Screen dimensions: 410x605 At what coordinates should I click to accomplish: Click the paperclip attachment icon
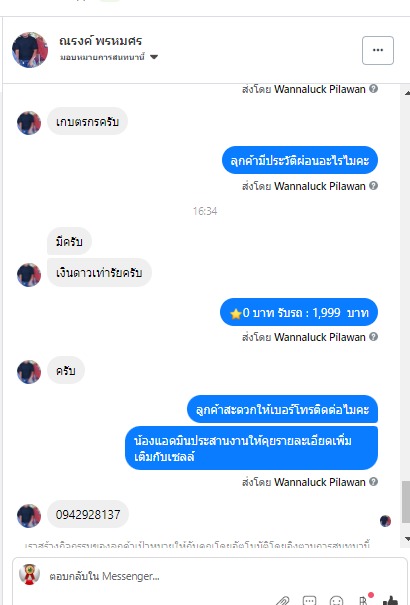(x=282, y=600)
